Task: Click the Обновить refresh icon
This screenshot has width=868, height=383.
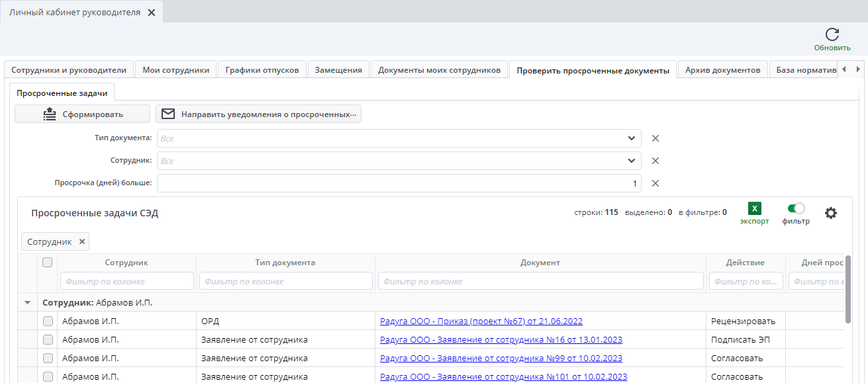Action: [x=832, y=35]
